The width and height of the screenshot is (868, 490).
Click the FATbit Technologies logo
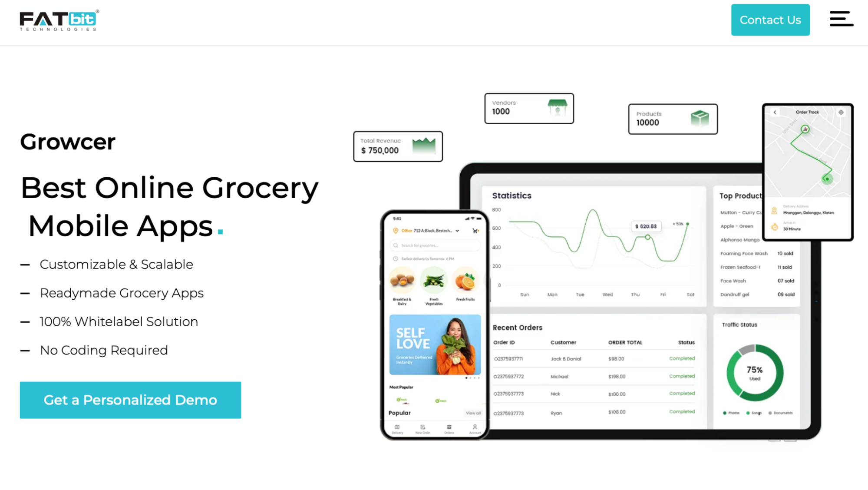[x=57, y=20]
